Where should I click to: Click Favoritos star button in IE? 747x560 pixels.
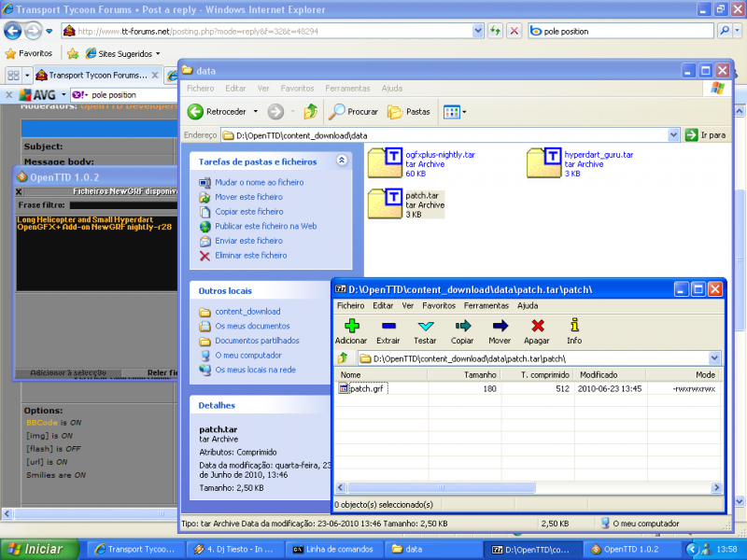[x=29, y=53]
